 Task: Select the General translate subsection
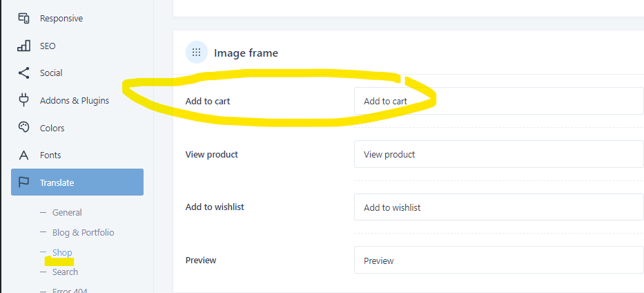point(67,212)
